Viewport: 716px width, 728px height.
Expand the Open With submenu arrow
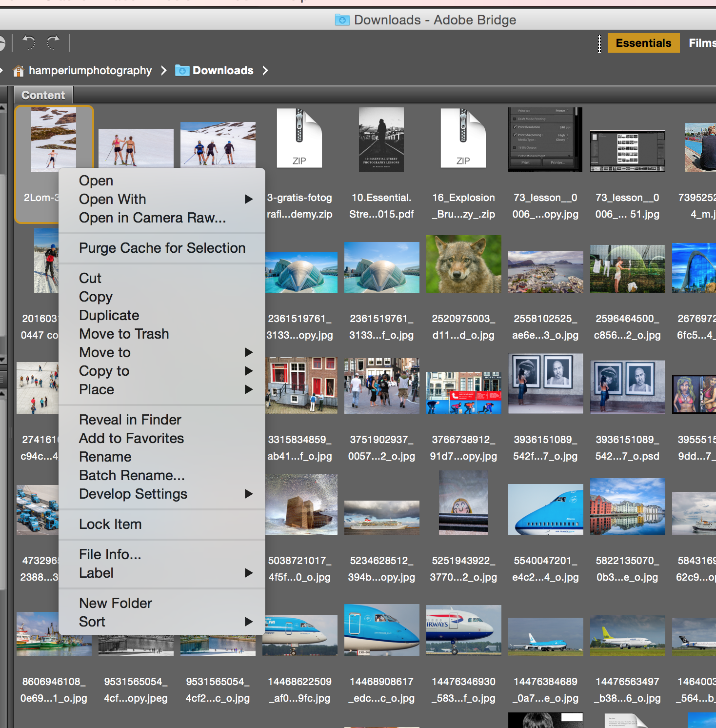(x=249, y=199)
